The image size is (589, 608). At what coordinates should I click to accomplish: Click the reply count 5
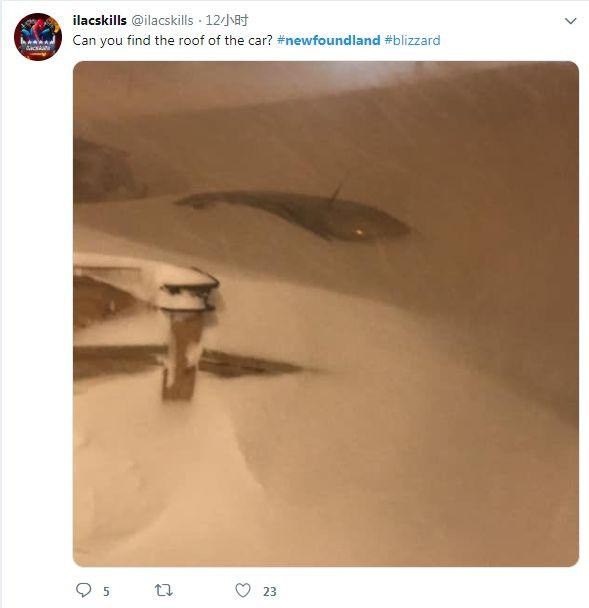pyautogui.click(x=106, y=591)
